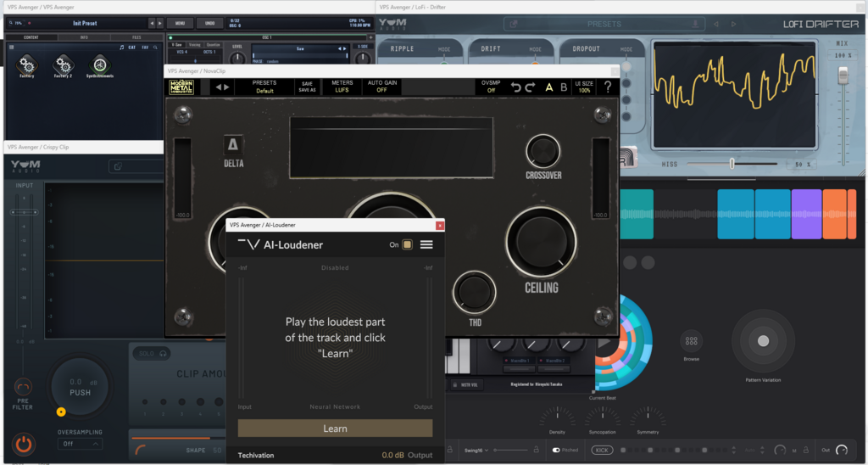Open NovaClip help question mark
Image resolution: width=868 pixels, height=465 pixels.
(x=608, y=87)
